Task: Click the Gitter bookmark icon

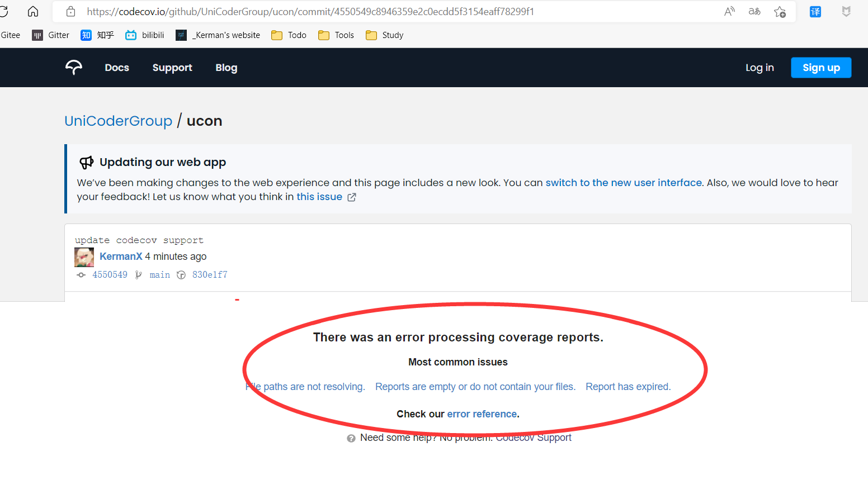Action: (x=36, y=35)
